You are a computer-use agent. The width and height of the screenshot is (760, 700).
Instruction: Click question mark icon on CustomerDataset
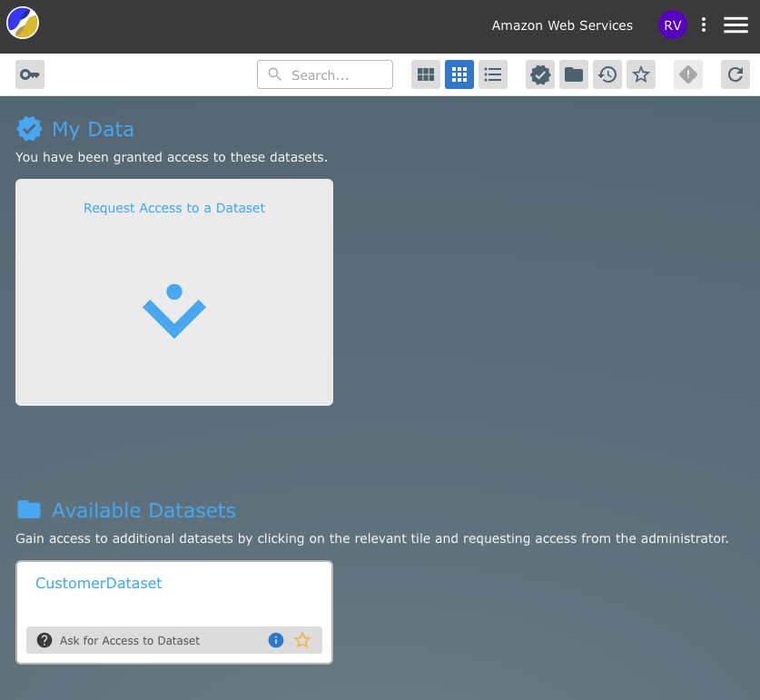[x=44, y=640]
